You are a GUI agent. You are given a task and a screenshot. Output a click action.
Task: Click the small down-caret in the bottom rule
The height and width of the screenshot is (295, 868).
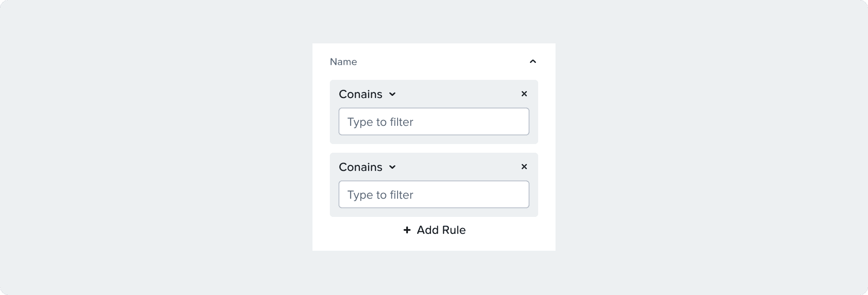click(x=392, y=167)
